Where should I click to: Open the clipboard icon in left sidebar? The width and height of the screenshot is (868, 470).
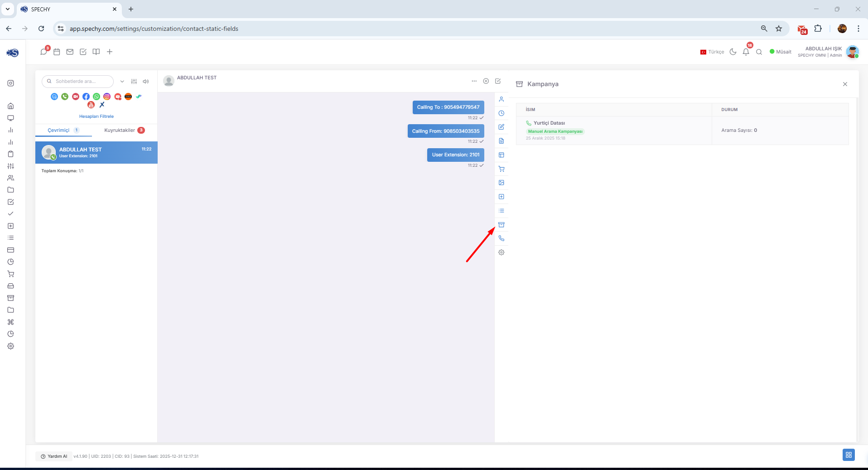pos(11,154)
